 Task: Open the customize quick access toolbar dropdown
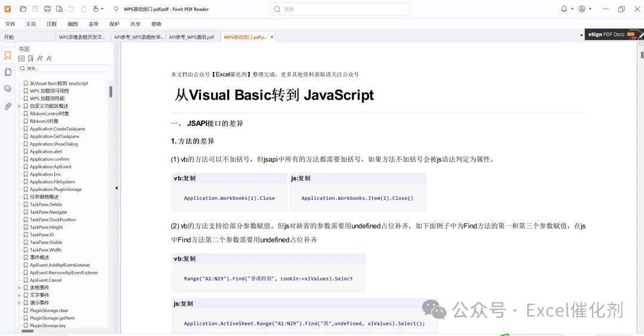(116, 8)
